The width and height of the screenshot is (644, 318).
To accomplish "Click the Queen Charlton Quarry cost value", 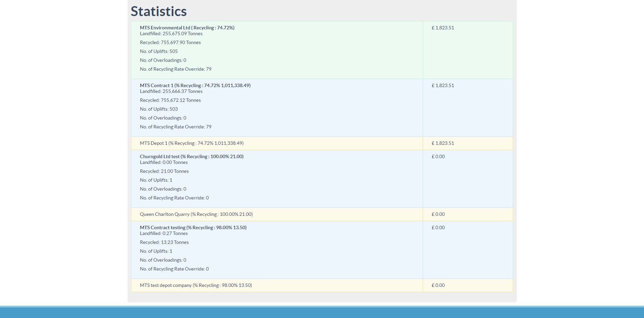I will (438, 214).
